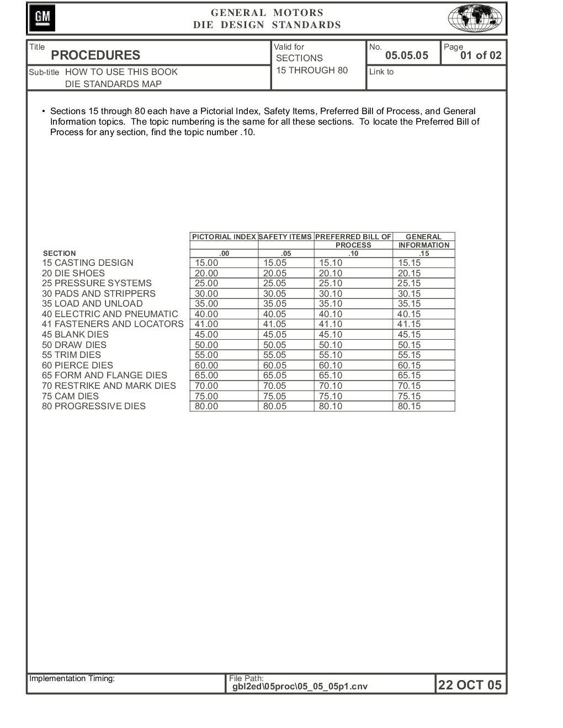Click file path gbl2ed\05proc\05_05_05p1.cnv
The height and width of the screenshot is (728, 563).
pyautogui.click(x=300, y=687)
